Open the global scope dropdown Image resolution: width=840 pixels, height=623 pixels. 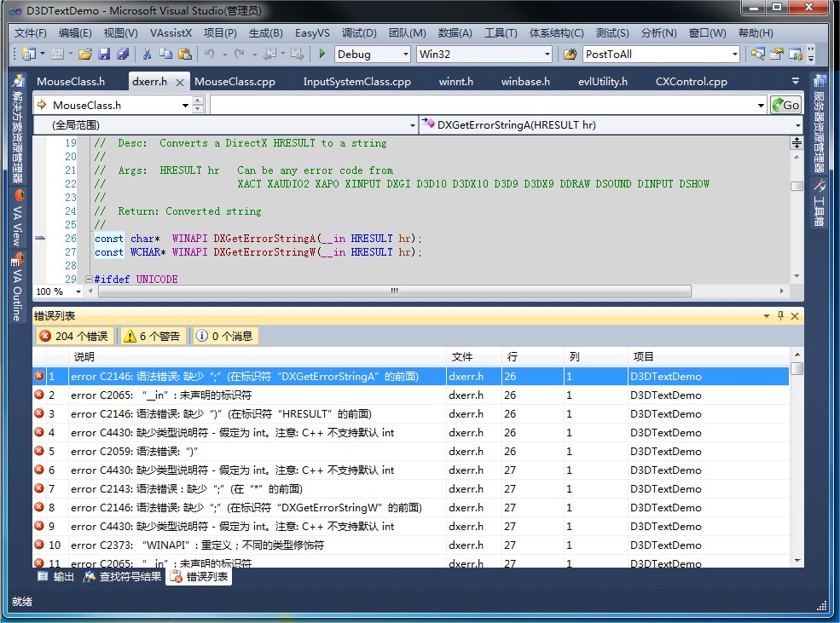click(413, 125)
